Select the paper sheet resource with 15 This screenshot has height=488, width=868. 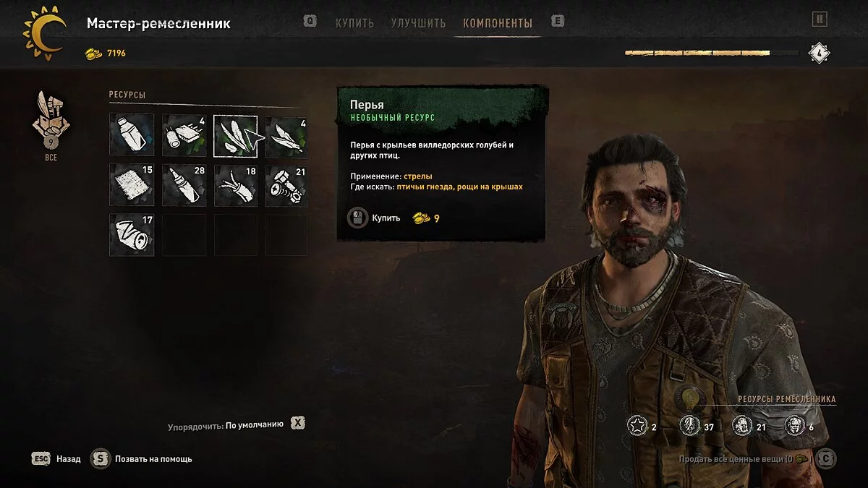pyautogui.click(x=132, y=185)
